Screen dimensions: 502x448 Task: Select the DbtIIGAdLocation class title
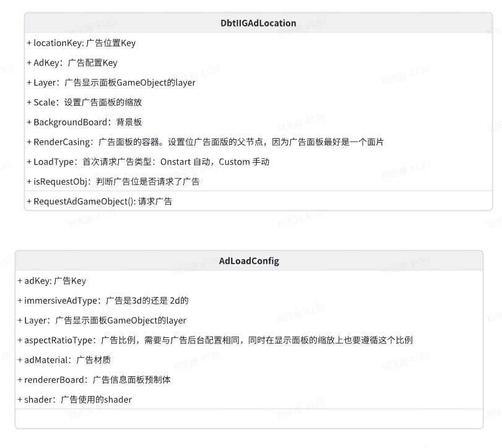click(x=258, y=23)
